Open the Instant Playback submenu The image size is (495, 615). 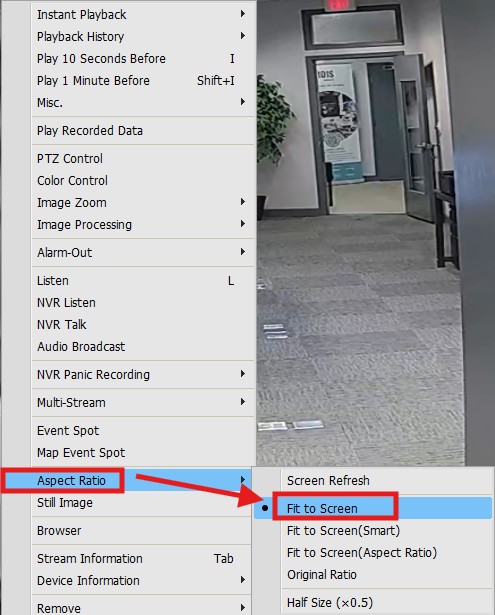point(143,15)
